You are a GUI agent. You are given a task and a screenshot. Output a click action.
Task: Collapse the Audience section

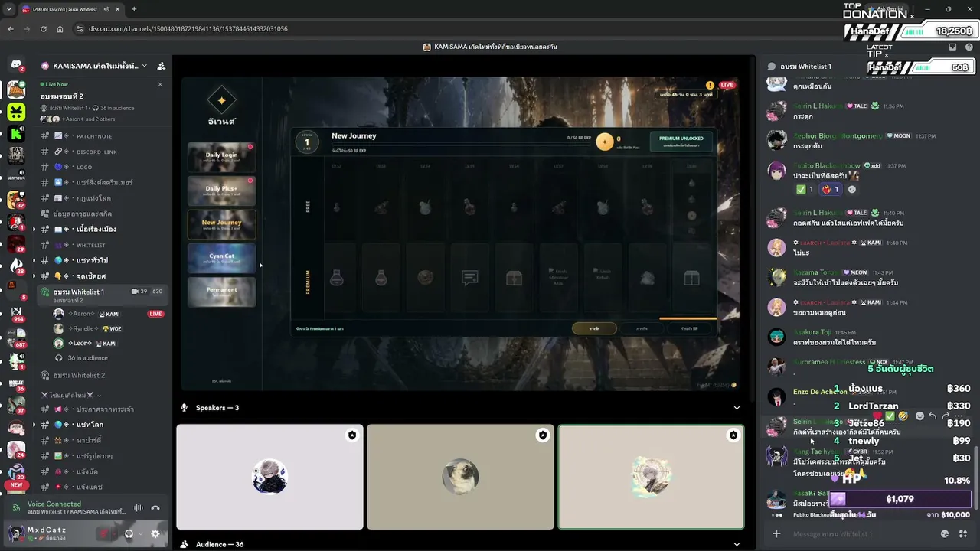point(737,544)
